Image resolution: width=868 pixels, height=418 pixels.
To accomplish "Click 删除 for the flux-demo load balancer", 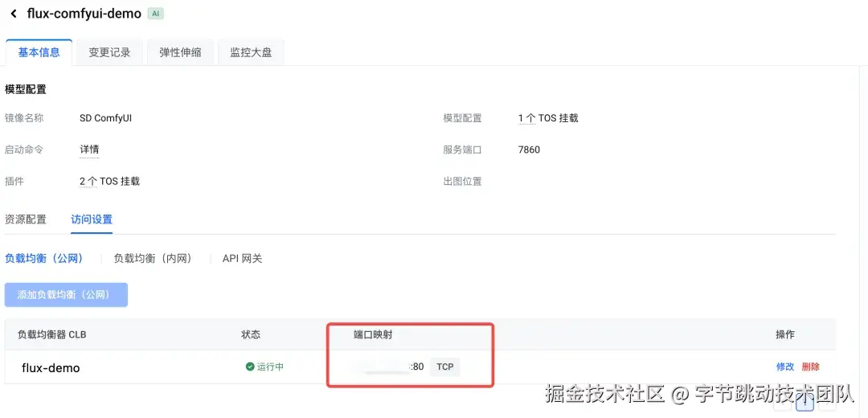I will 810,367.
